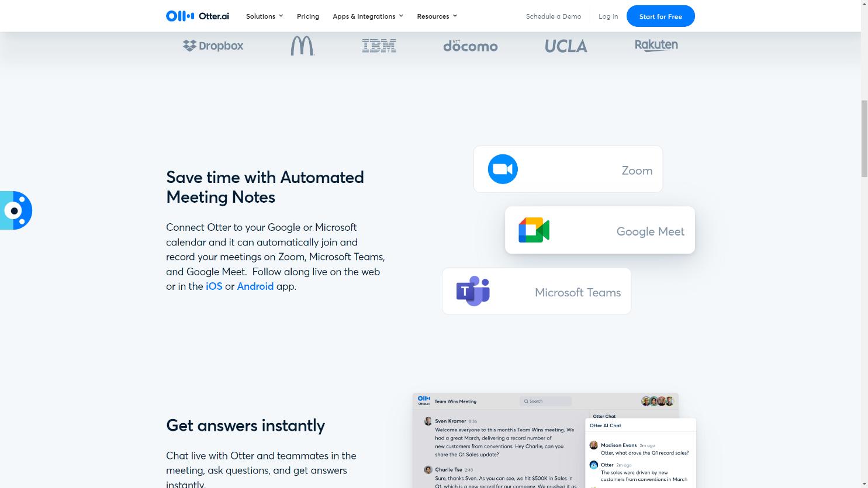Click the Zoom camera icon

(503, 169)
